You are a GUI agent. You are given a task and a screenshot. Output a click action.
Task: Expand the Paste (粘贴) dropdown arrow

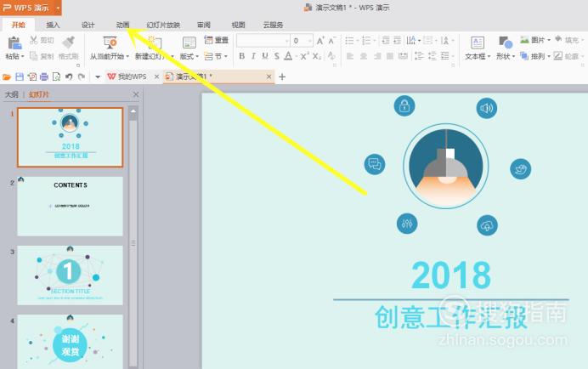(x=22, y=57)
